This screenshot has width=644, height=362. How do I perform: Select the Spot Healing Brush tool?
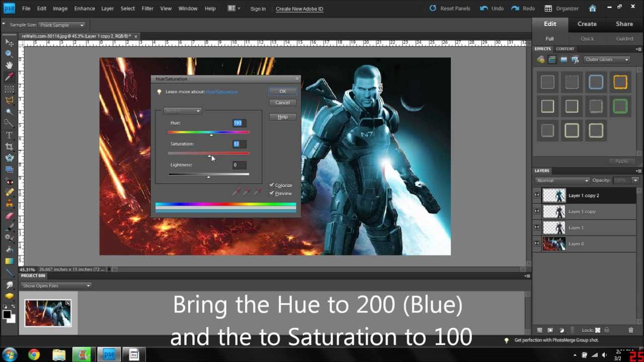coord(9,192)
